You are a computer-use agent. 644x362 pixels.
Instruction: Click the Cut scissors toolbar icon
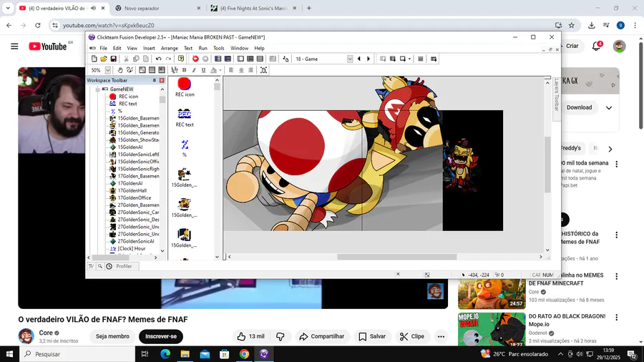coord(127,59)
